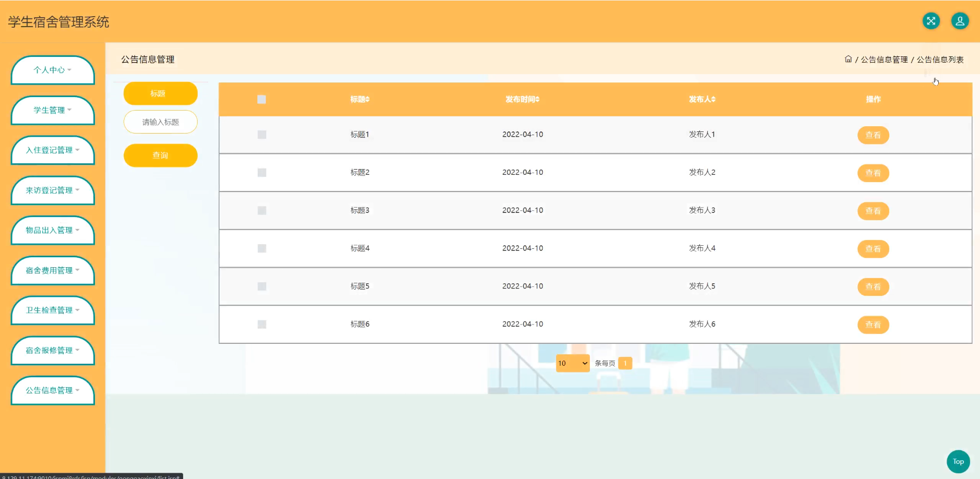
Task: View details for 标题4 with 查看
Action: tap(873, 249)
